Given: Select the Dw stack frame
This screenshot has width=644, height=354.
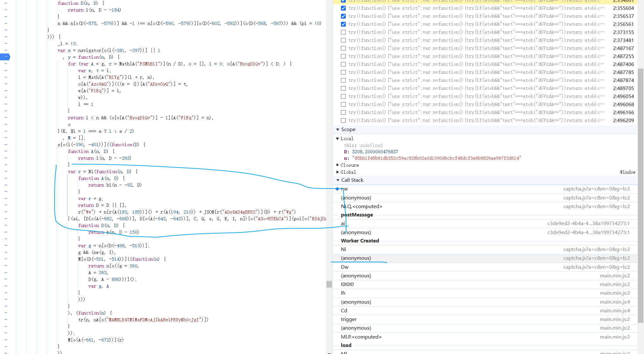Looking at the screenshot, I should click(x=485, y=267).
